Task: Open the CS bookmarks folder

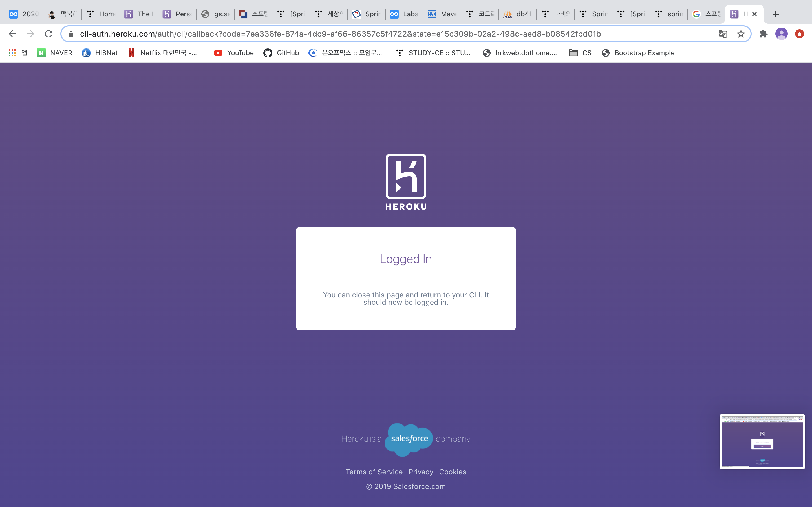Action: tap(580, 53)
